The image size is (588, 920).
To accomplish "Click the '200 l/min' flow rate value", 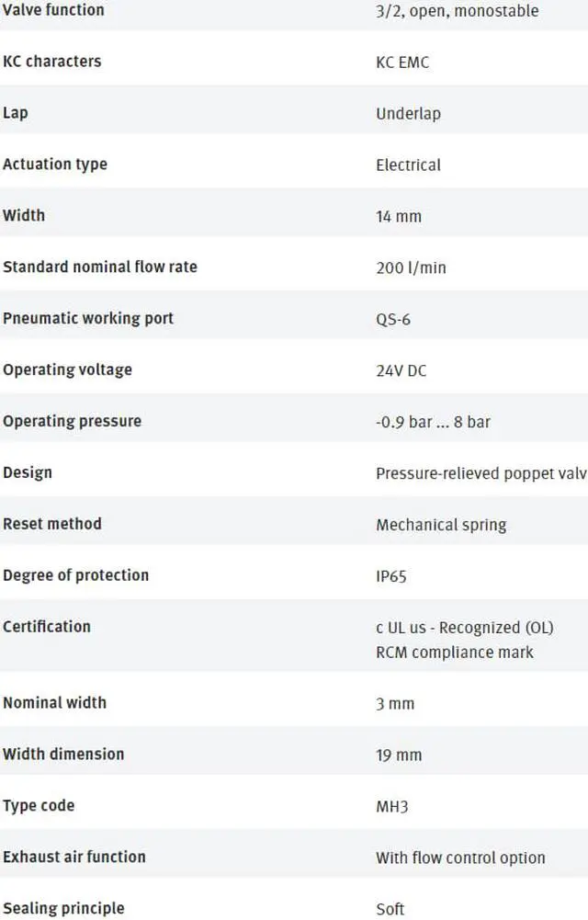I will click(411, 267).
